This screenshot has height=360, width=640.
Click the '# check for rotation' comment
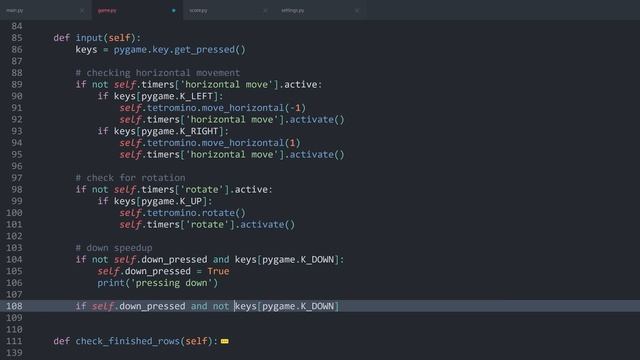click(130, 178)
